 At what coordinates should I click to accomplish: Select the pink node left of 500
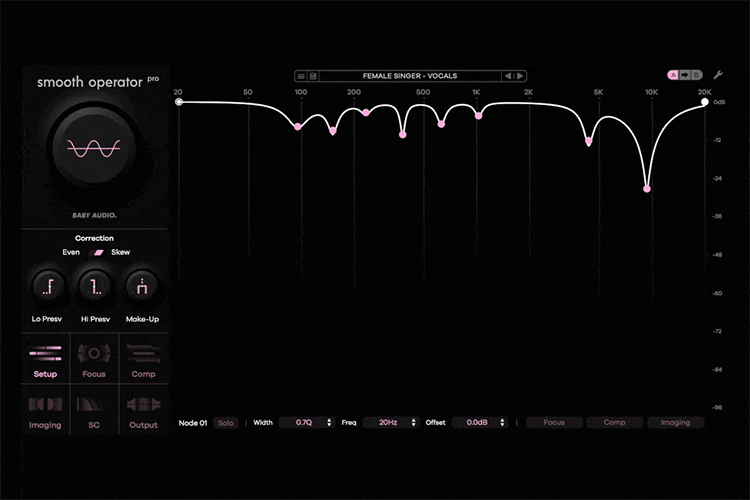(403, 135)
